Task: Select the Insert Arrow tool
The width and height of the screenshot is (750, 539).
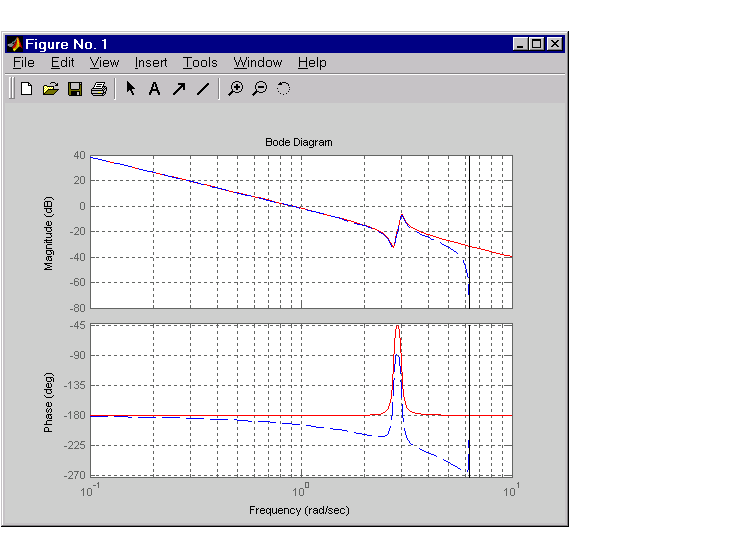Action: 178,89
